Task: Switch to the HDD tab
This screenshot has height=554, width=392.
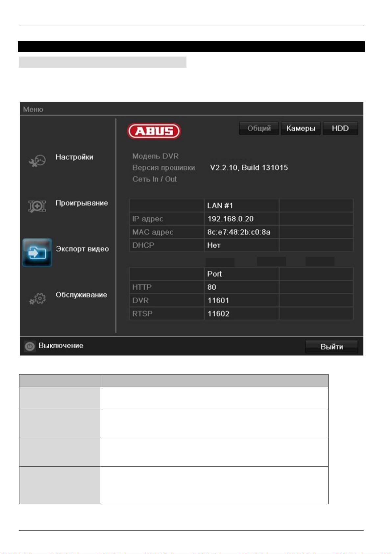Action: click(x=340, y=129)
